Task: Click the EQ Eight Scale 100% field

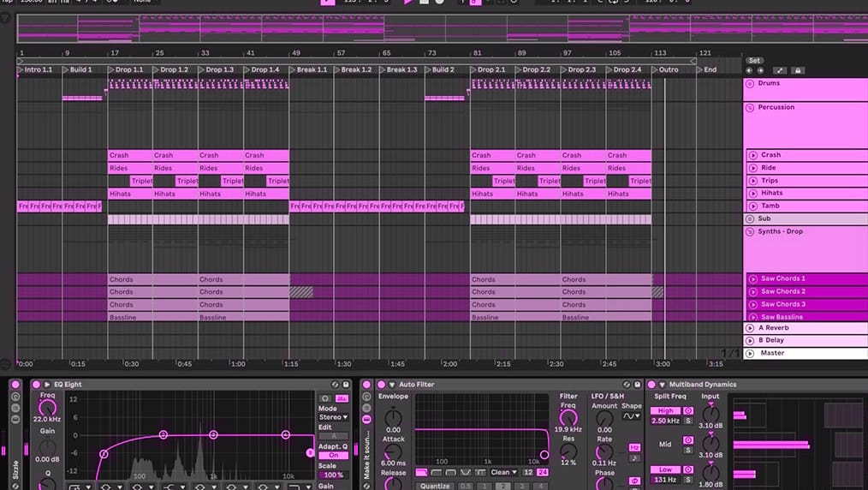Action: click(333, 475)
